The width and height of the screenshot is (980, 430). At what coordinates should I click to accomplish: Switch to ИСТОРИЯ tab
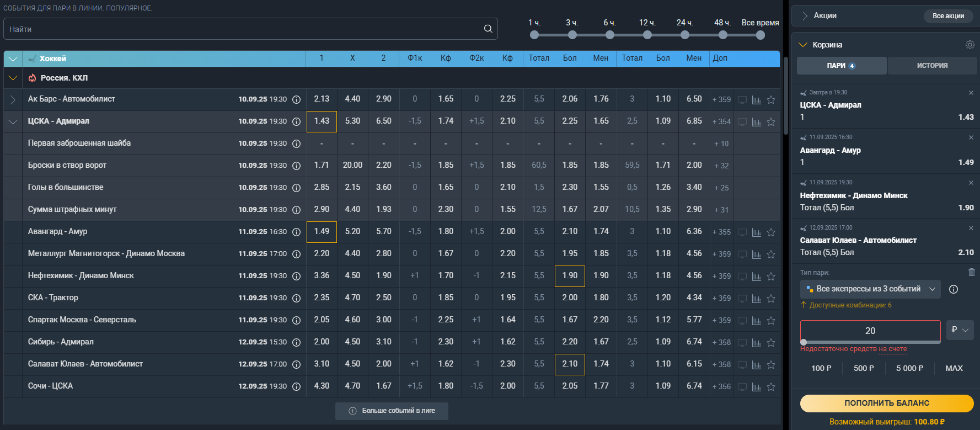coord(932,66)
